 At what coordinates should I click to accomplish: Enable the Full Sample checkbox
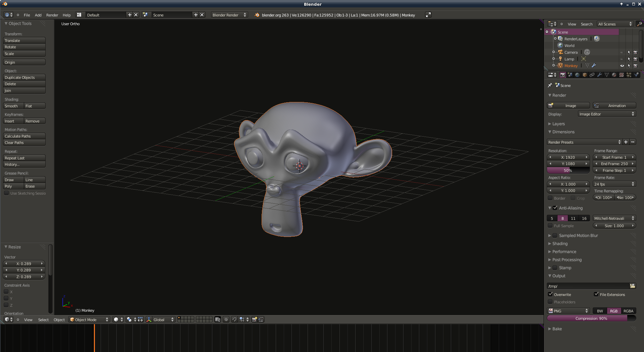[x=550, y=226]
